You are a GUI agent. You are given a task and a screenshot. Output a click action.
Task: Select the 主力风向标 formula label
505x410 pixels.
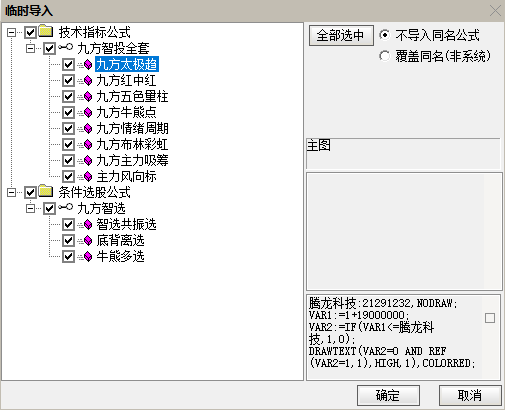[126, 176]
